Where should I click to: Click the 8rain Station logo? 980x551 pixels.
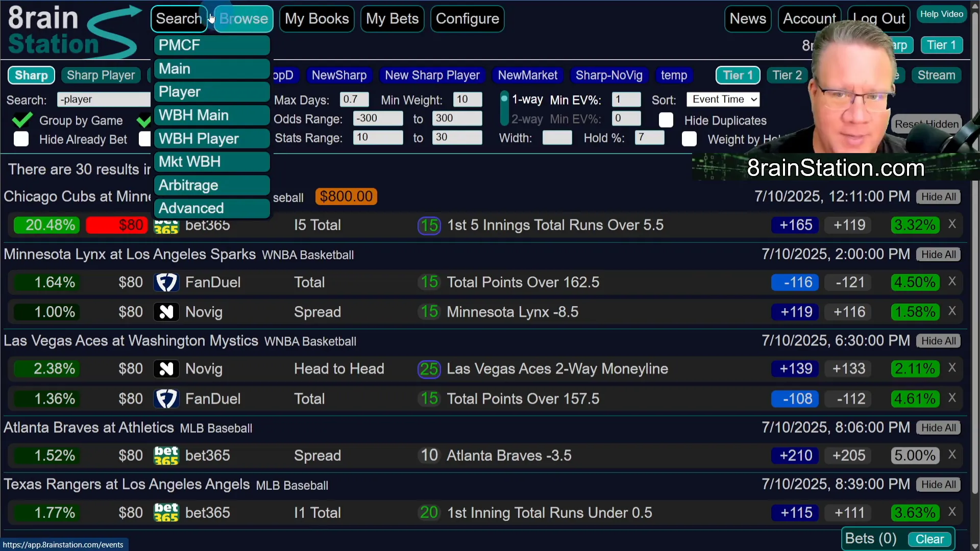[x=71, y=32]
